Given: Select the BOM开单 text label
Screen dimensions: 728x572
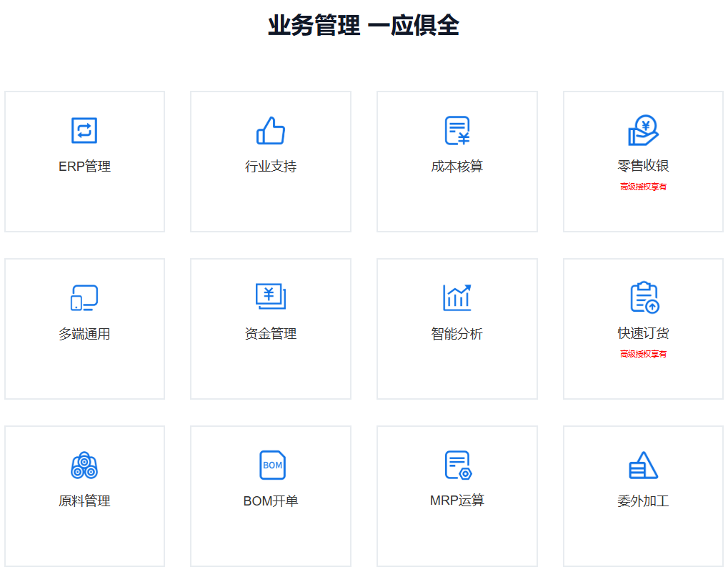Looking at the screenshot, I should (x=271, y=501).
